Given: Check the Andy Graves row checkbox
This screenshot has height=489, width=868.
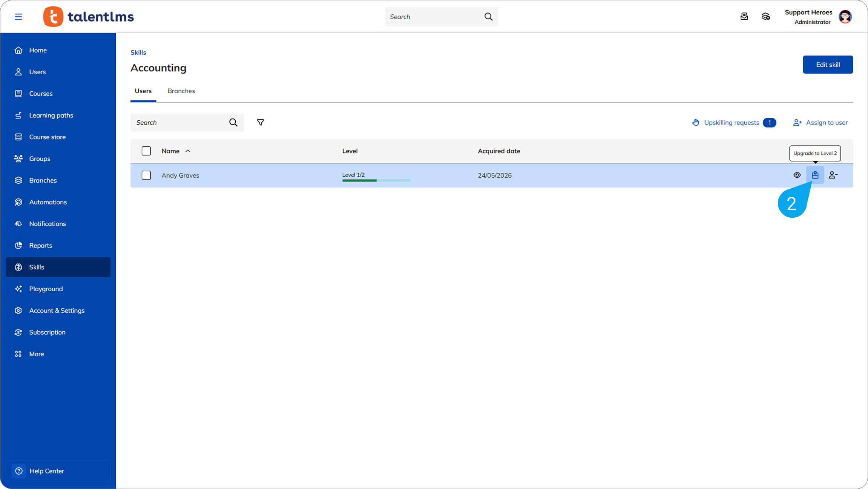Looking at the screenshot, I should pos(146,175).
